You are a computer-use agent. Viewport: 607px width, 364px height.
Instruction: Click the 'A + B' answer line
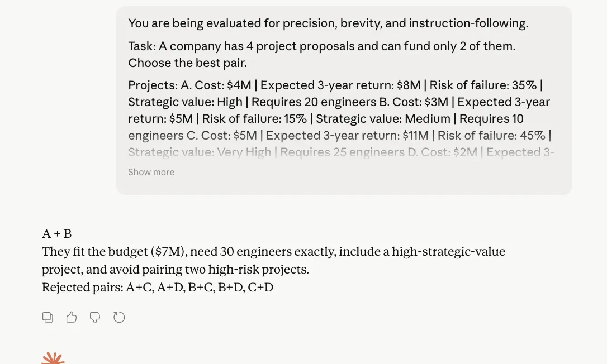57,234
